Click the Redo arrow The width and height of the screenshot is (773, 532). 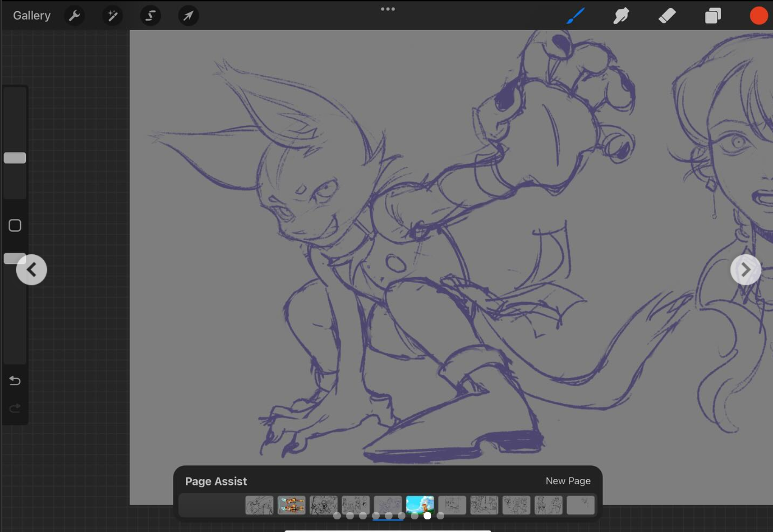pyautogui.click(x=15, y=408)
